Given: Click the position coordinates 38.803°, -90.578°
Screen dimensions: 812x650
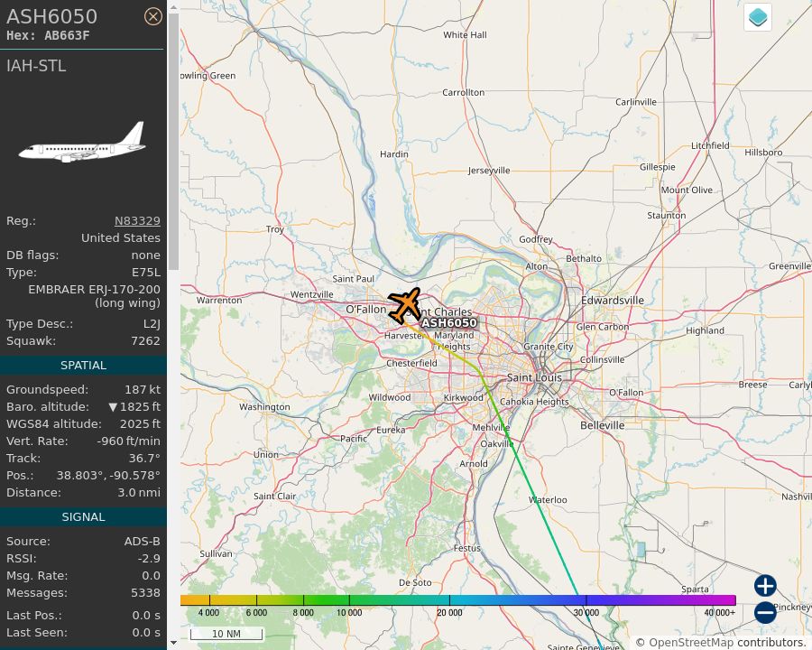Looking at the screenshot, I should pyautogui.click(x=108, y=475).
